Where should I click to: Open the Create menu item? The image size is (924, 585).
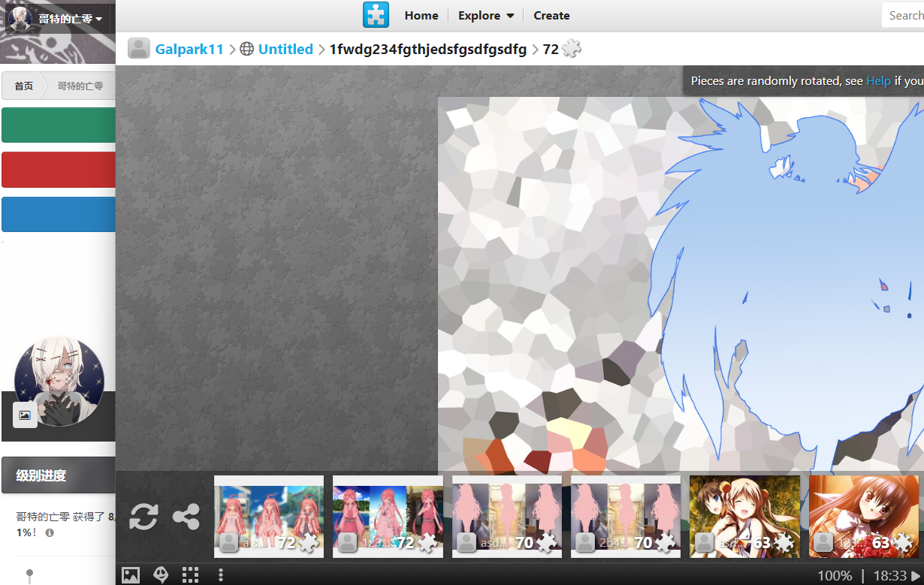(x=551, y=15)
